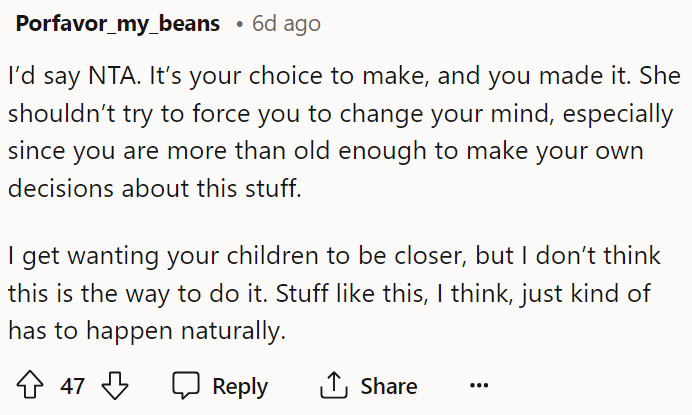The height and width of the screenshot is (415, 692).
Task: Open the Porfavor_my_beans user profile
Action: click(118, 24)
